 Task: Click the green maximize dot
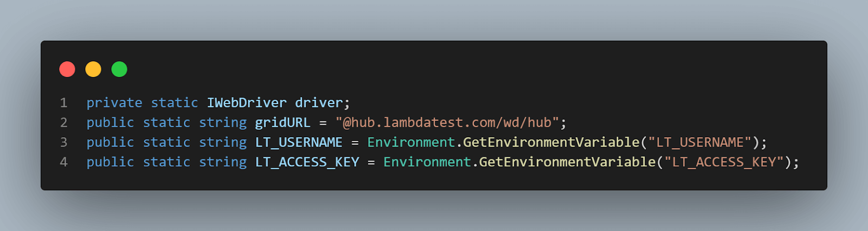(x=119, y=69)
